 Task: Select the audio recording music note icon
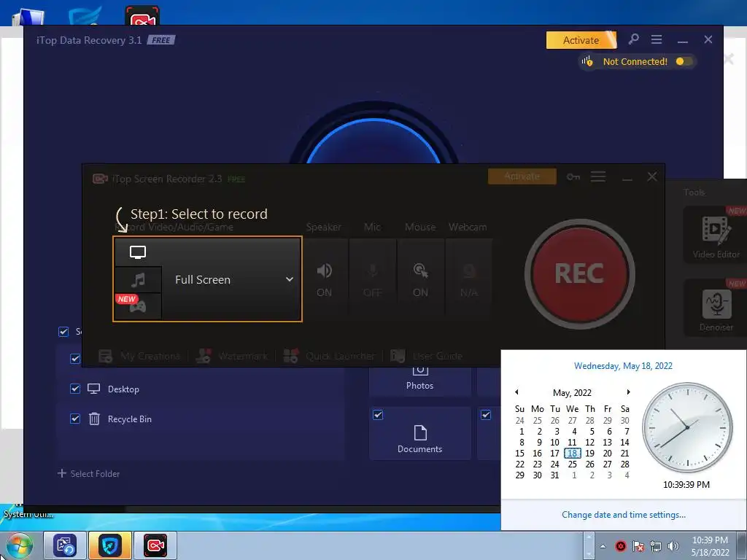click(138, 279)
